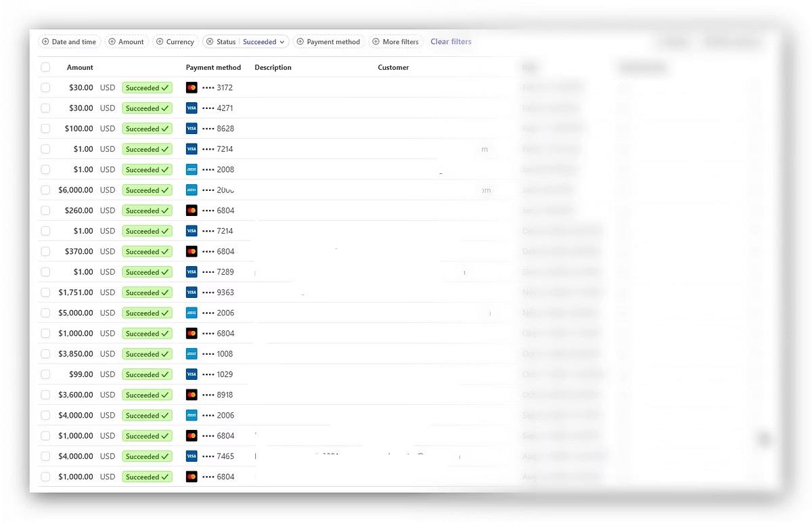Check the $1,751.00 payment row

click(x=45, y=292)
